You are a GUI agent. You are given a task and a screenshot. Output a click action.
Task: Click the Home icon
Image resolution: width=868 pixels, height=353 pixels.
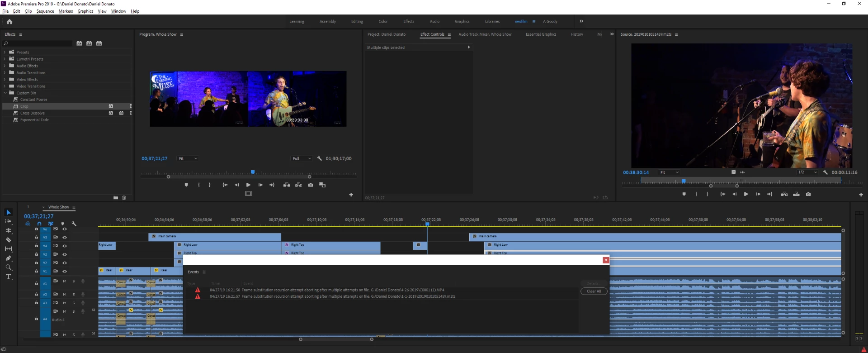click(x=9, y=21)
